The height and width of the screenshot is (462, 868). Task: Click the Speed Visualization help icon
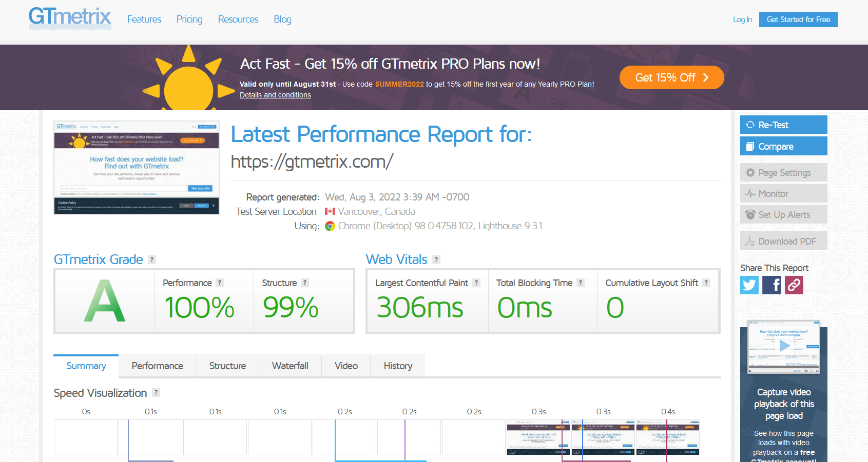tap(156, 393)
